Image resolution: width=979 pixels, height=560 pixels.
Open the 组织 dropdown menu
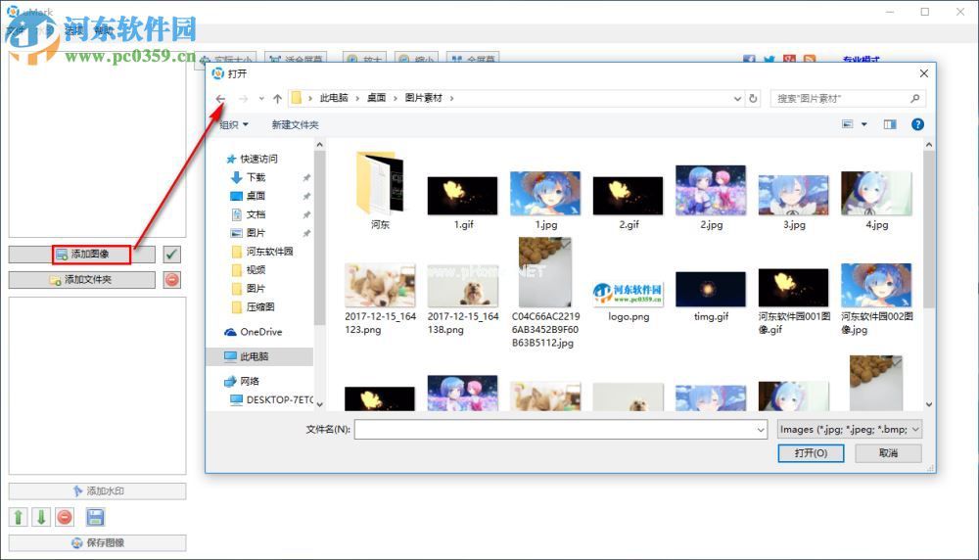tap(234, 124)
